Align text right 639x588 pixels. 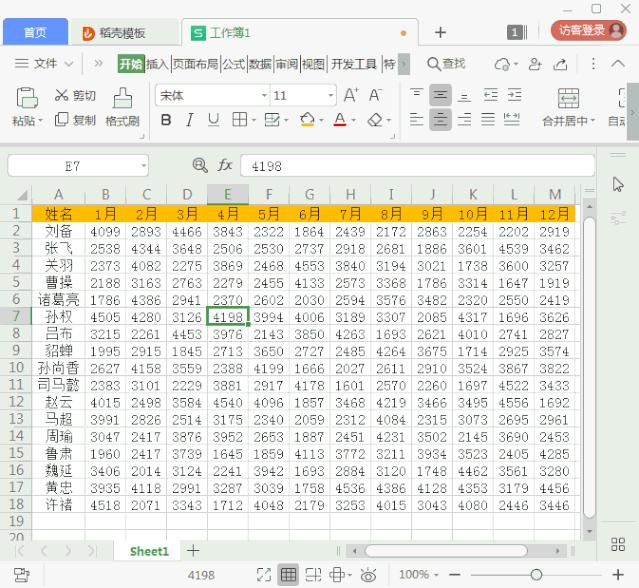pyautogui.click(x=464, y=120)
